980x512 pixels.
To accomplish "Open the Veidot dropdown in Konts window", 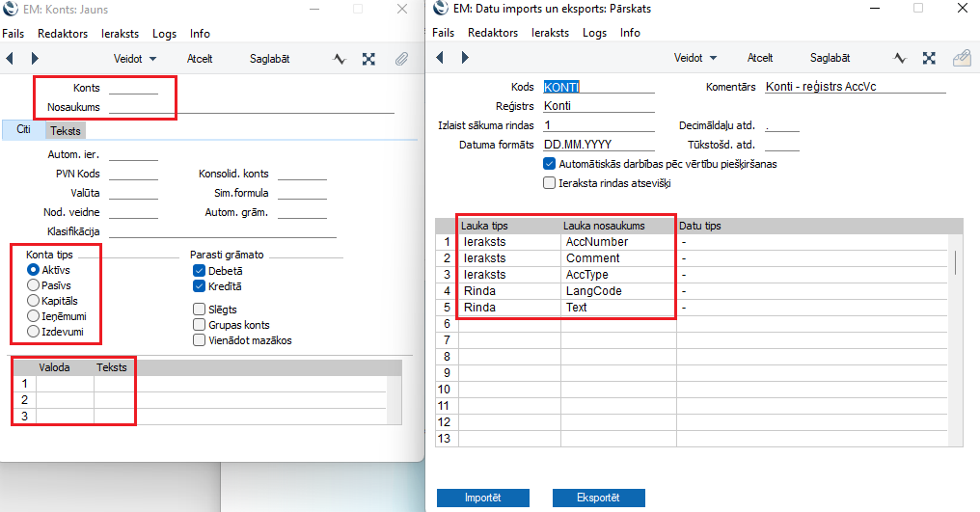I will 134,59.
